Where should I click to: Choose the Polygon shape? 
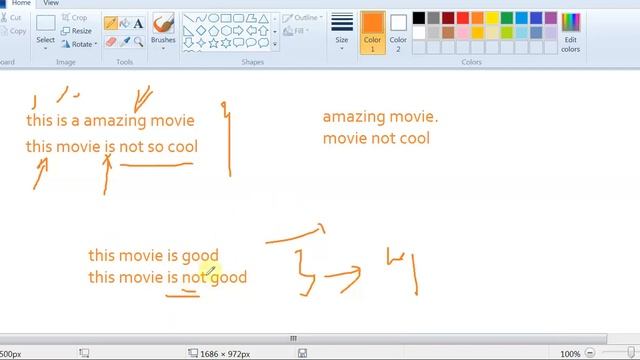pos(251,18)
